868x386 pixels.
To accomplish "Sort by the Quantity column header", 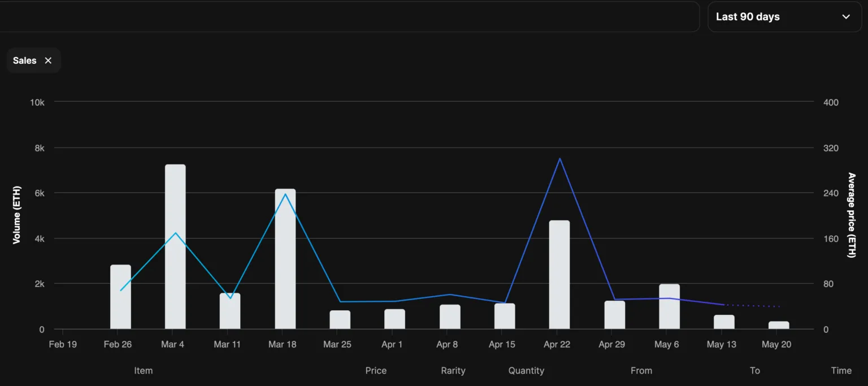I will pyautogui.click(x=526, y=371).
